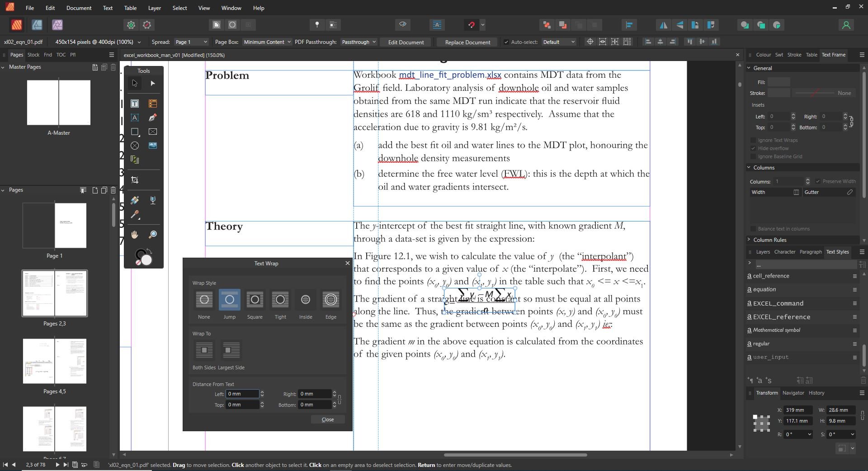Open the Document menu

pos(79,8)
